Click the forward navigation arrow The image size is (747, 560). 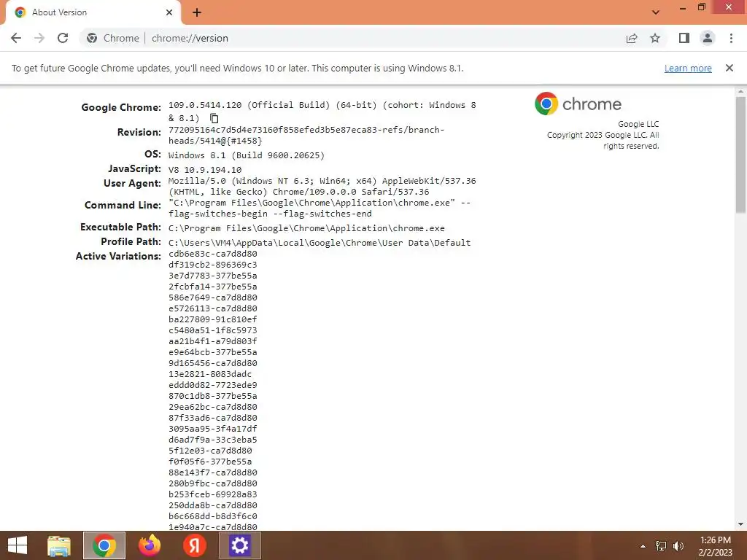point(39,38)
